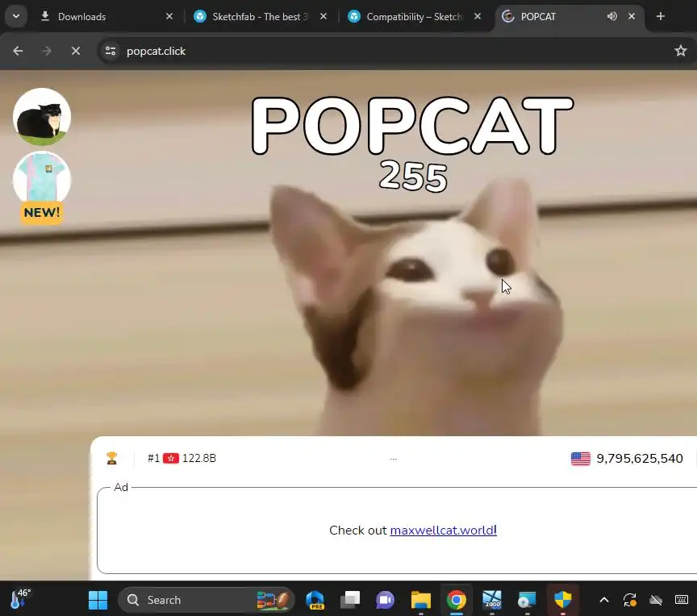Open the monitor app next to shield
697x616 pixels.
point(528,600)
